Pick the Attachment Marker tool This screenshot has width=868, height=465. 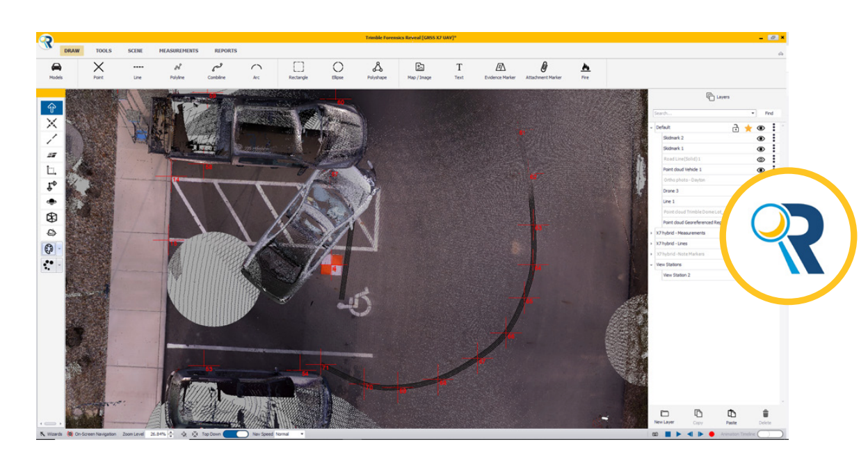pyautogui.click(x=543, y=70)
